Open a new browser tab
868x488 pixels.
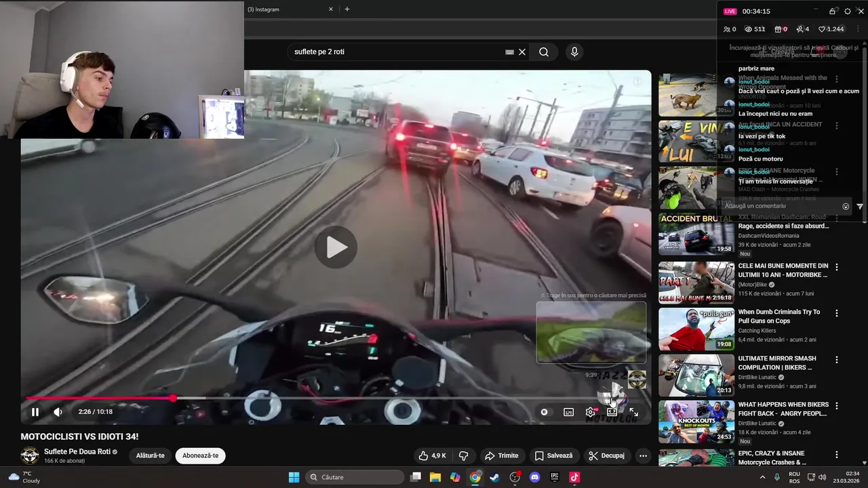click(x=347, y=9)
